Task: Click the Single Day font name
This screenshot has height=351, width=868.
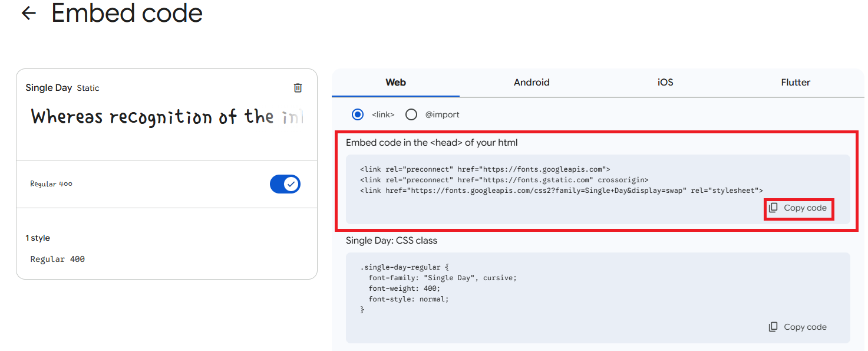Action: 49,88
